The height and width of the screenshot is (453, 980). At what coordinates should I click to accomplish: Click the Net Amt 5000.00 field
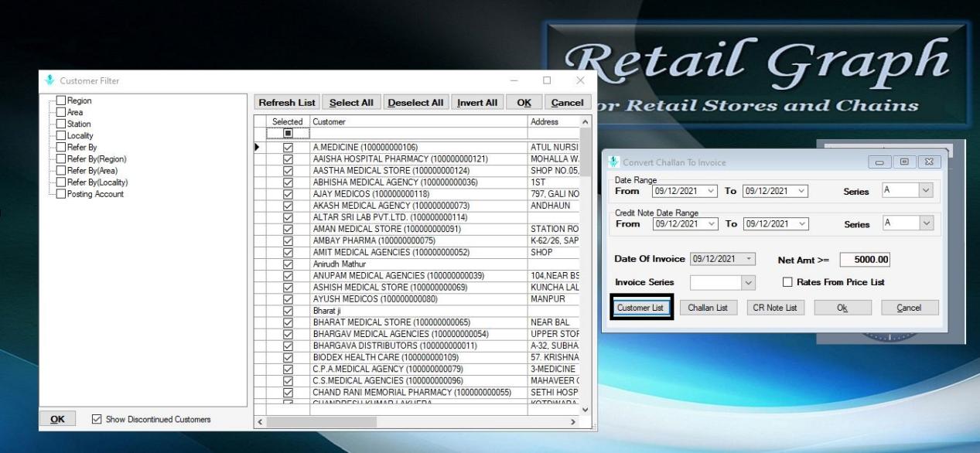[x=865, y=259]
